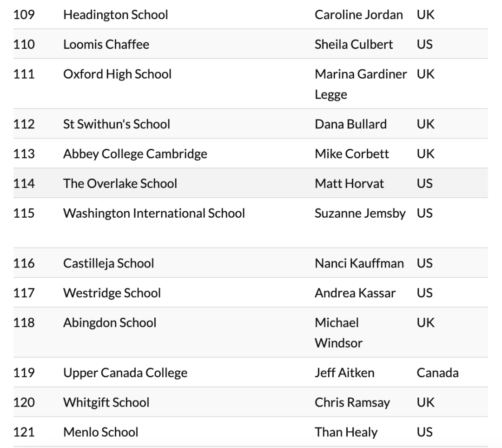This screenshot has height=448, width=502.
Task: Click the Headington School row name
Action: 116,15
